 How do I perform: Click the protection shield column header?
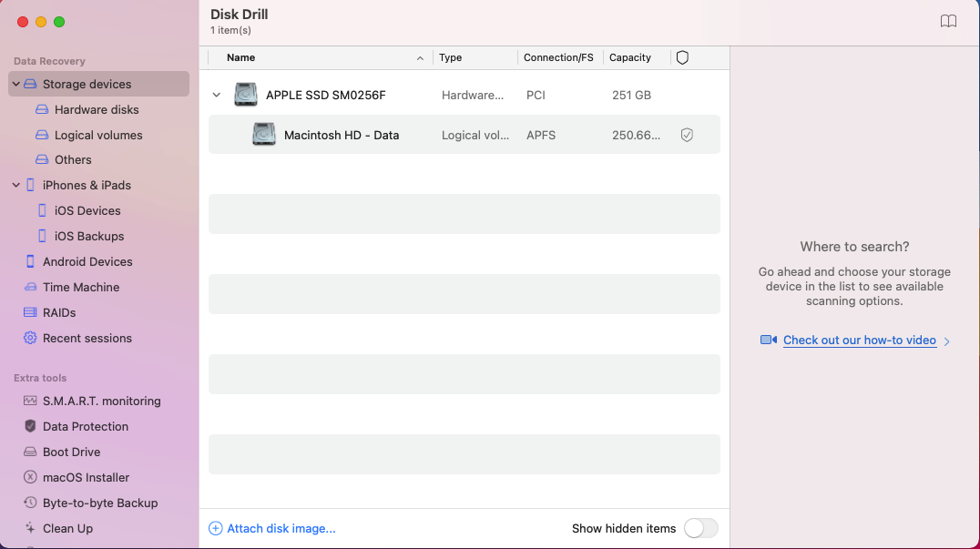682,57
